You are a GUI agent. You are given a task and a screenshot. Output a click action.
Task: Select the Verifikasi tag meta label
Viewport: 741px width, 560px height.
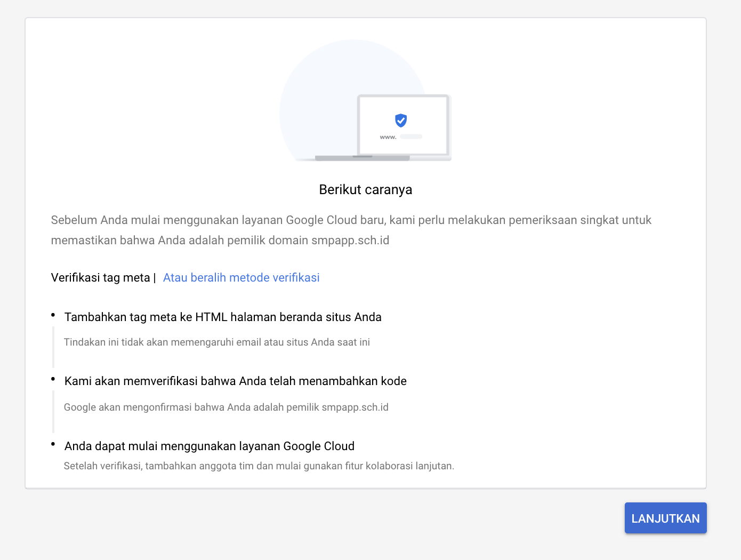[100, 277]
